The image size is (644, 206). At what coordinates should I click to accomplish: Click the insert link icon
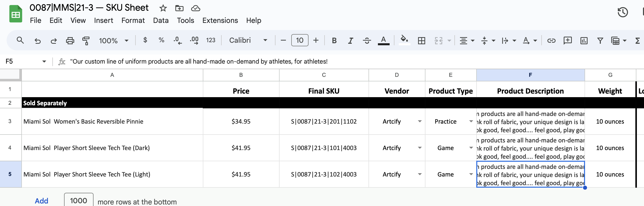click(551, 40)
